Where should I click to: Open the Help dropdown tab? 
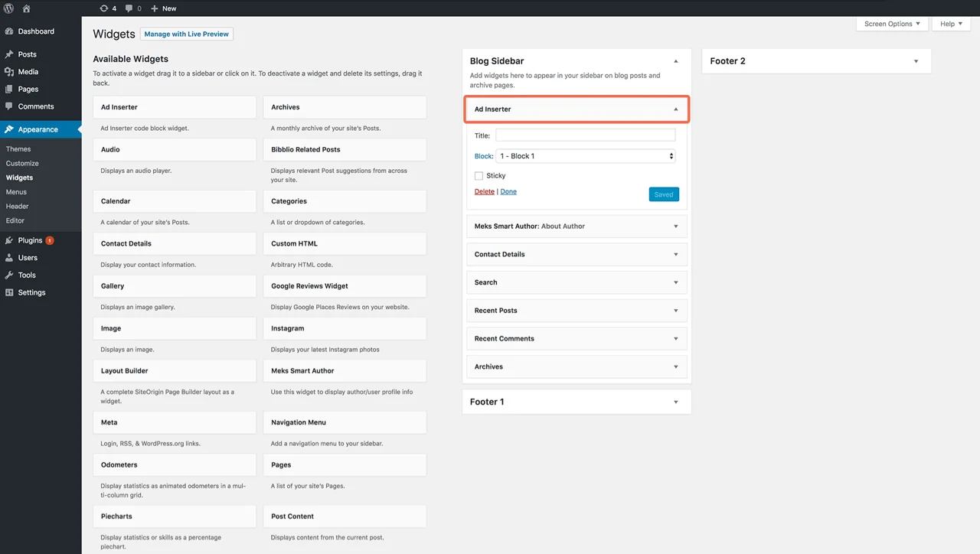[x=952, y=24]
